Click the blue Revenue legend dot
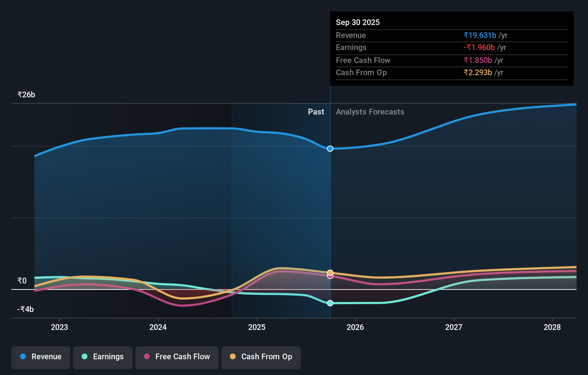Screen dimensions: 588x375 23,356
